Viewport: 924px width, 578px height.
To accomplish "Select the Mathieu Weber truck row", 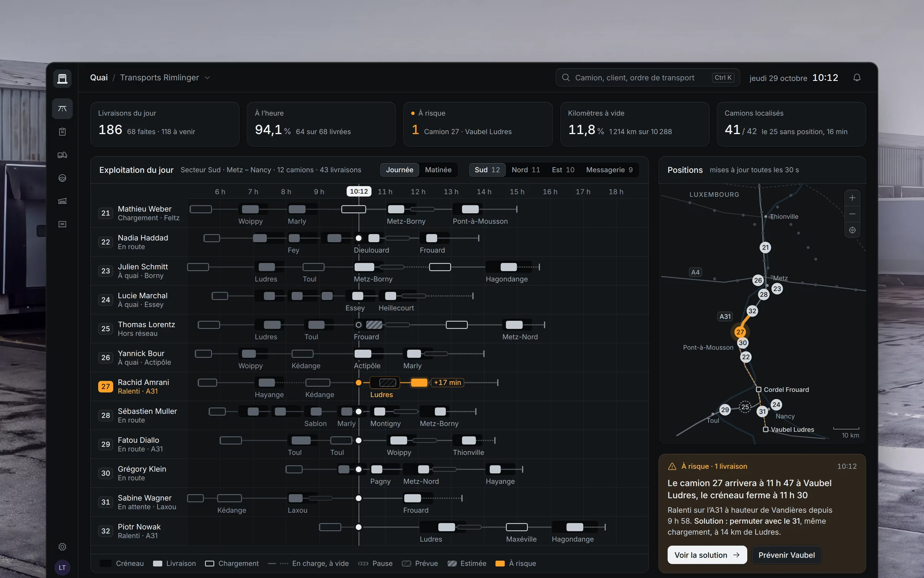I will [370, 213].
